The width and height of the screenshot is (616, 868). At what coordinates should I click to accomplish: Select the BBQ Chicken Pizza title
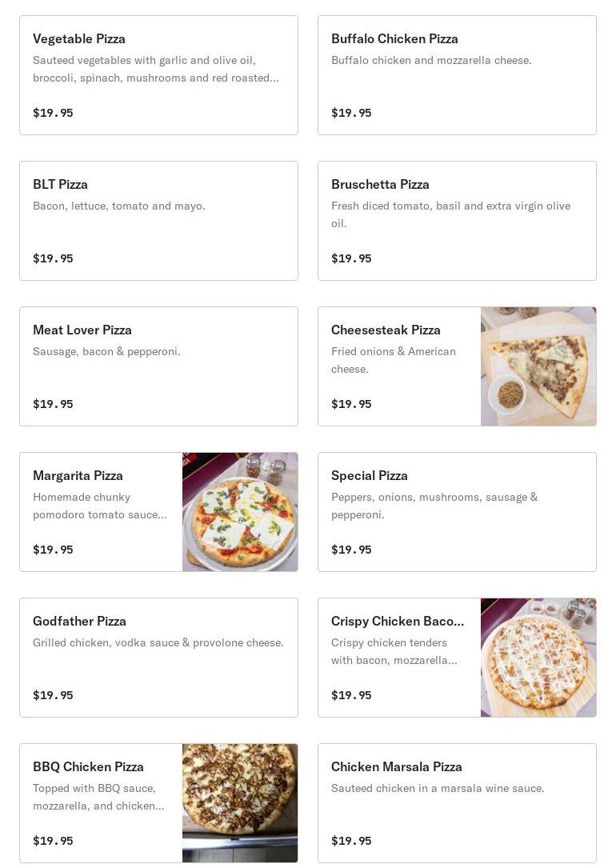(x=88, y=766)
